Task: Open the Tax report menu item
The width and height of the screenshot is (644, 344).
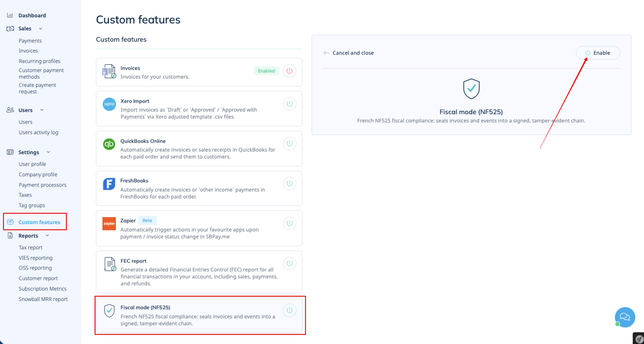Action: click(31, 247)
